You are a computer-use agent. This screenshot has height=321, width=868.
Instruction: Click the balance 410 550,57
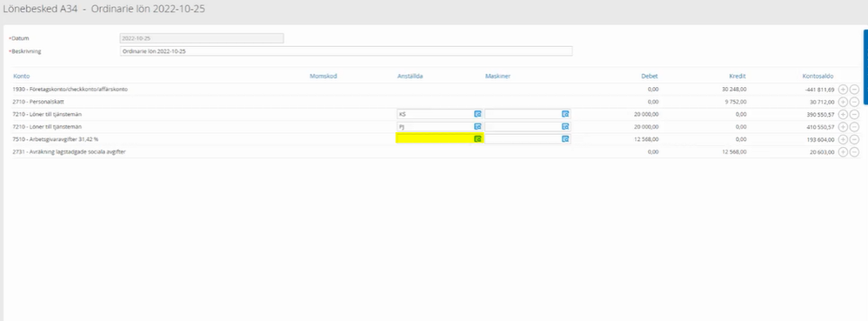820,127
